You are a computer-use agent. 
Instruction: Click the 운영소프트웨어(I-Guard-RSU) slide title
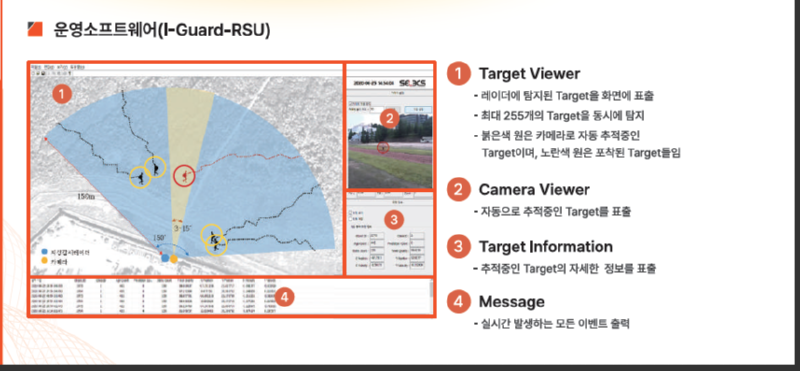click(162, 30)
